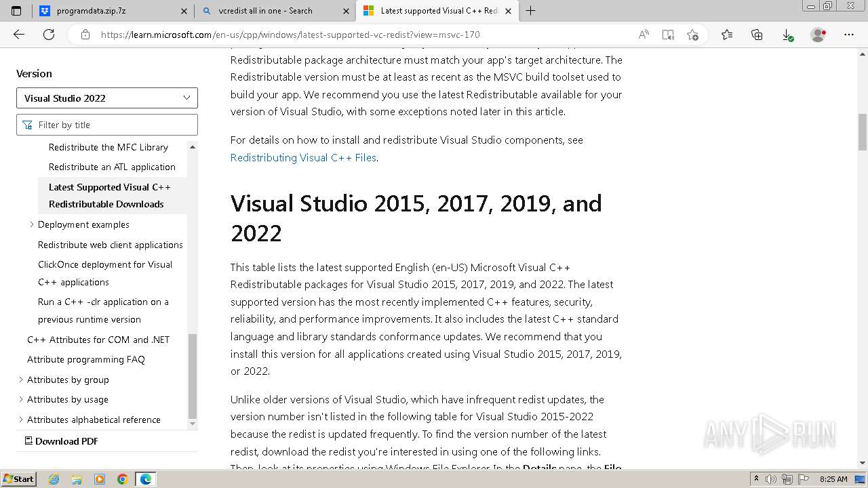Open File Explorer from taskbar
868x488 pixels.
click(77, 479)
